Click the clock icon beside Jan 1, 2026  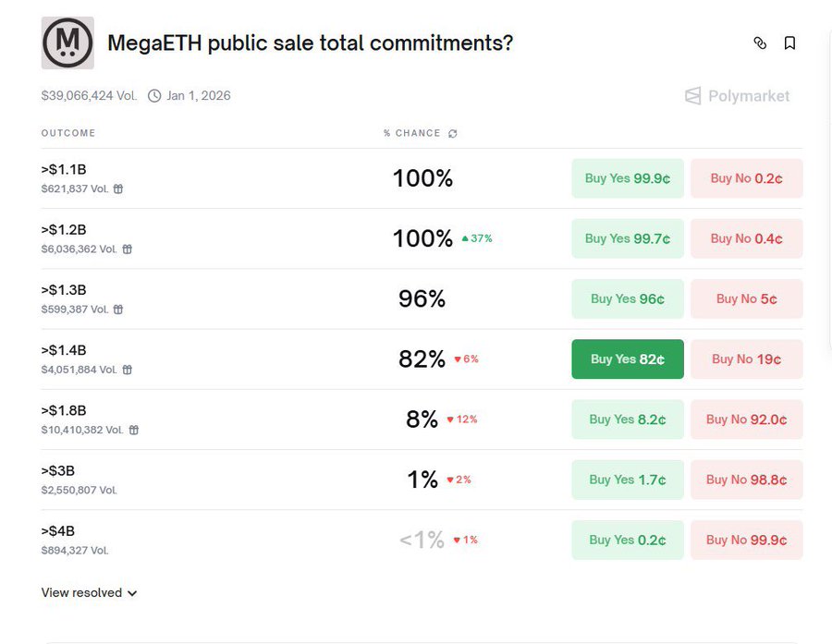pos(153,95)
